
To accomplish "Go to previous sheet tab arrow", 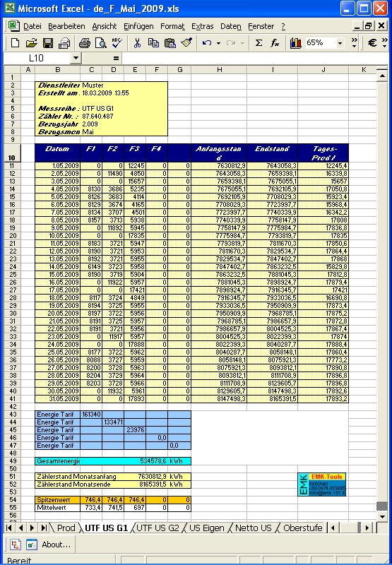I will click(20, 528).
